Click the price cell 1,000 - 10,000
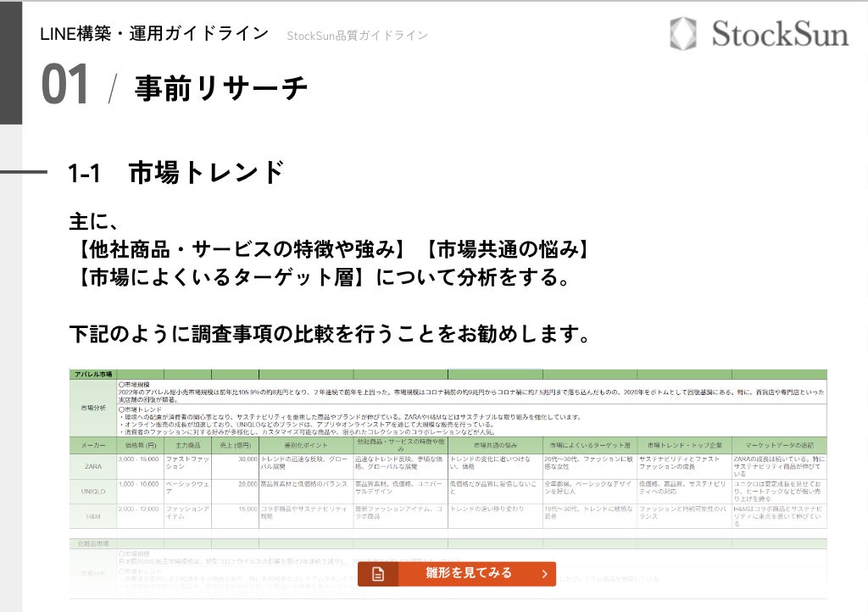This screenshot has width=868, height=612. click(x=141, y=492)
